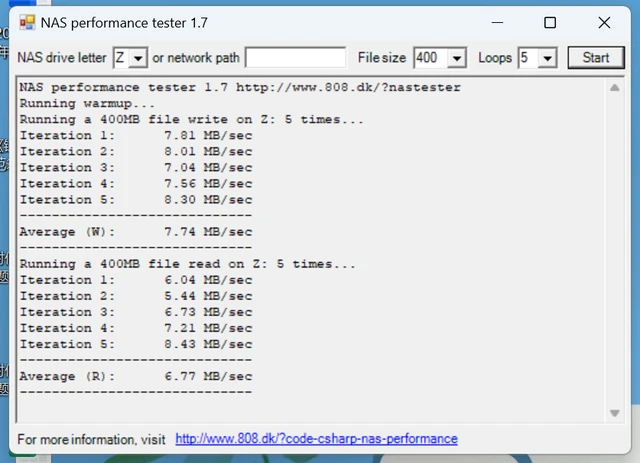Close the NAS performance tester window
Screen dimensions: 640x463
(604, 22)
